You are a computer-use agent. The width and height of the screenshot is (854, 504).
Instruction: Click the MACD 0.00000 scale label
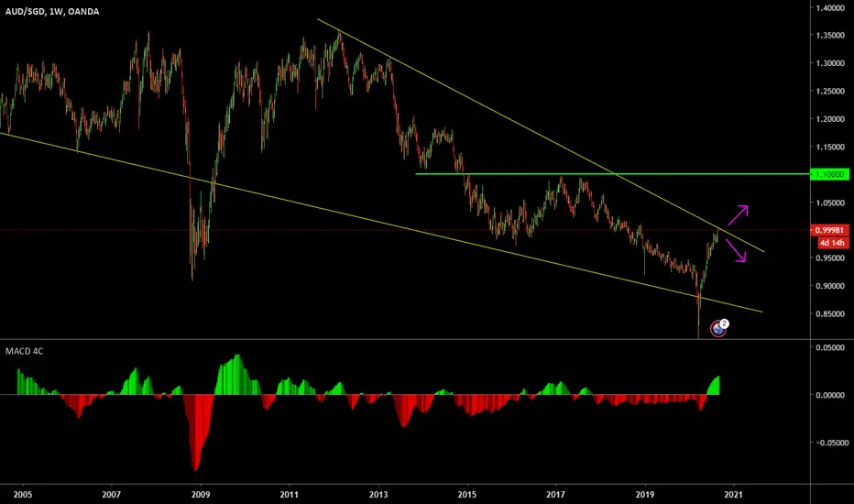[830, 395]
